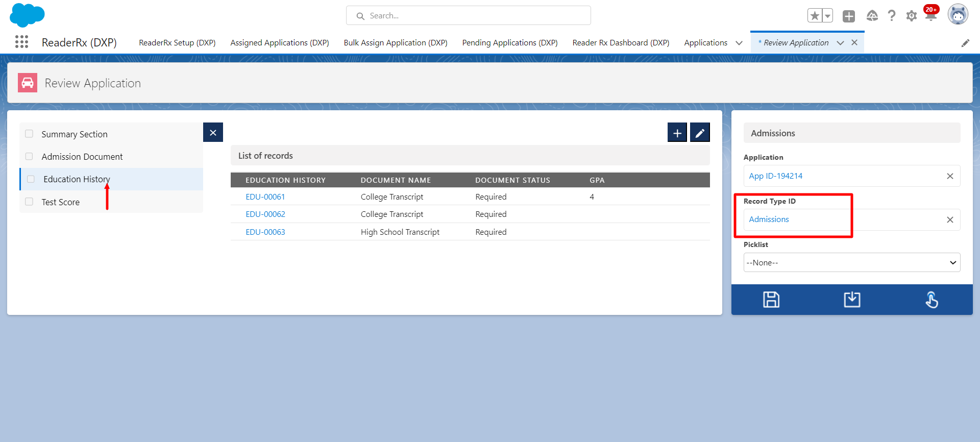Expand the Applications tab chevron menu

[739, 43]
